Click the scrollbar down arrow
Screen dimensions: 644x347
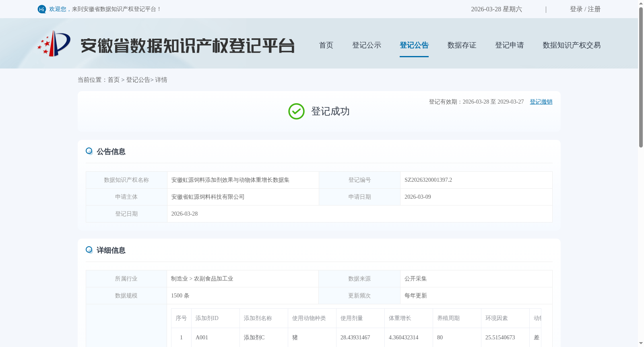coord(641,344)
